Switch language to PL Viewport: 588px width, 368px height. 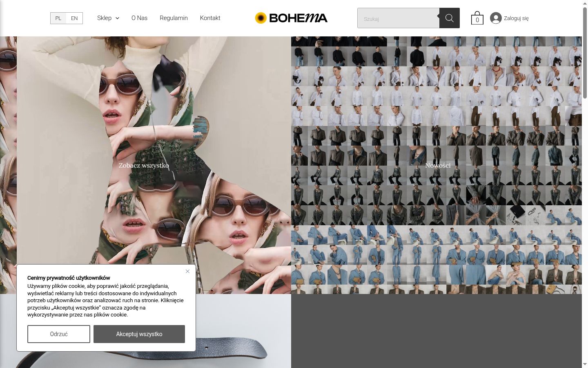pos(58,18)
